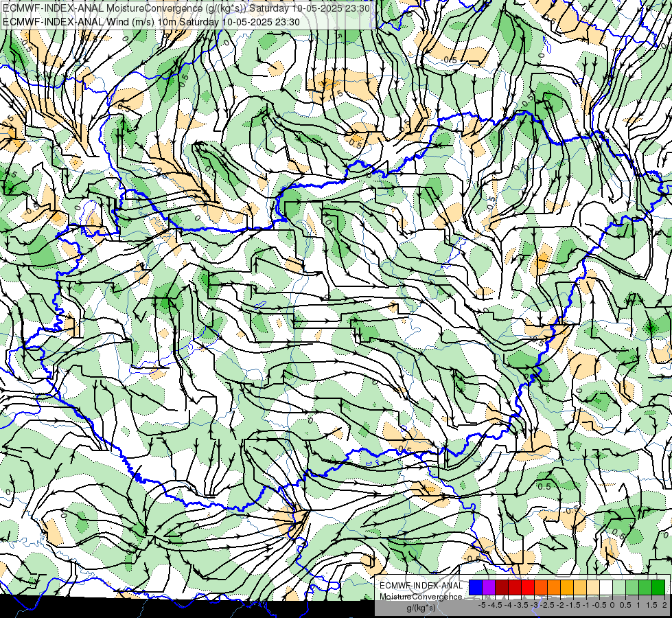
Task: Click the legend scale's 1.5 tick label
Action: [651, 605]
